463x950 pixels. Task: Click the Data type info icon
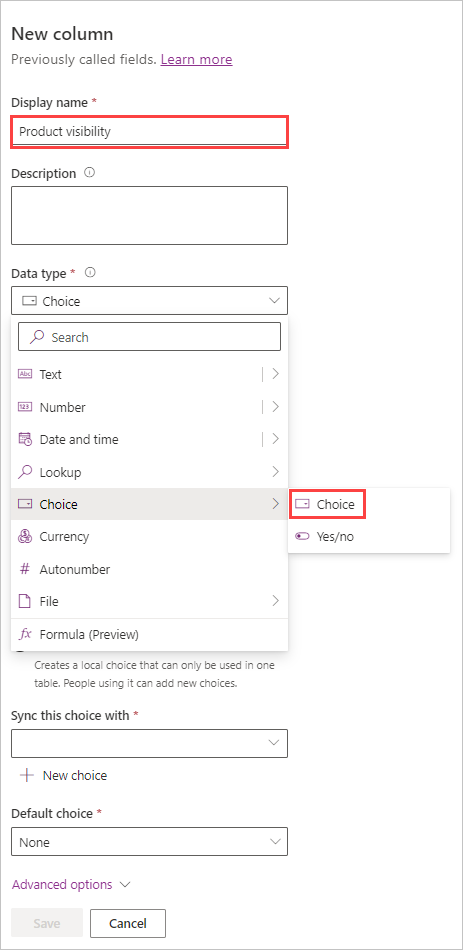click(91, 273)
